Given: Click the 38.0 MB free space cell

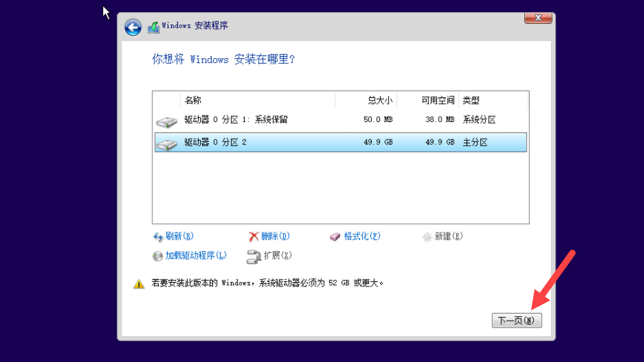Looking at the screenshot, I should pos(440,119).
